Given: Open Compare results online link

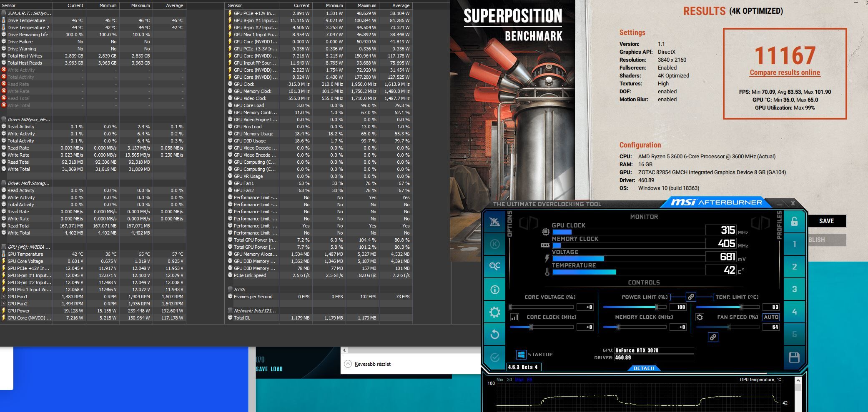Looking at the screenshot, I should click(785, 72).
